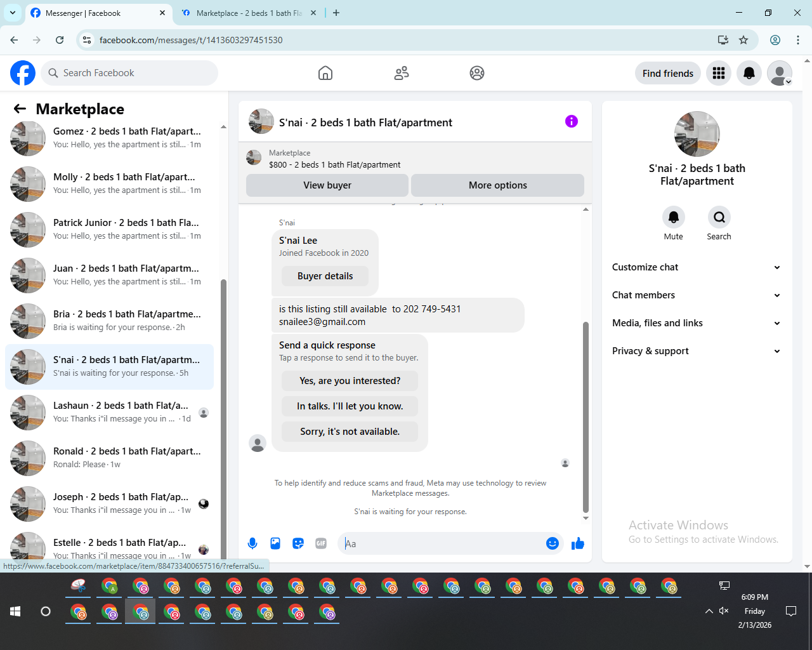The image size is (812, 650).
Task: Click the chat messages scrollbar
Action: pos(586,417)
